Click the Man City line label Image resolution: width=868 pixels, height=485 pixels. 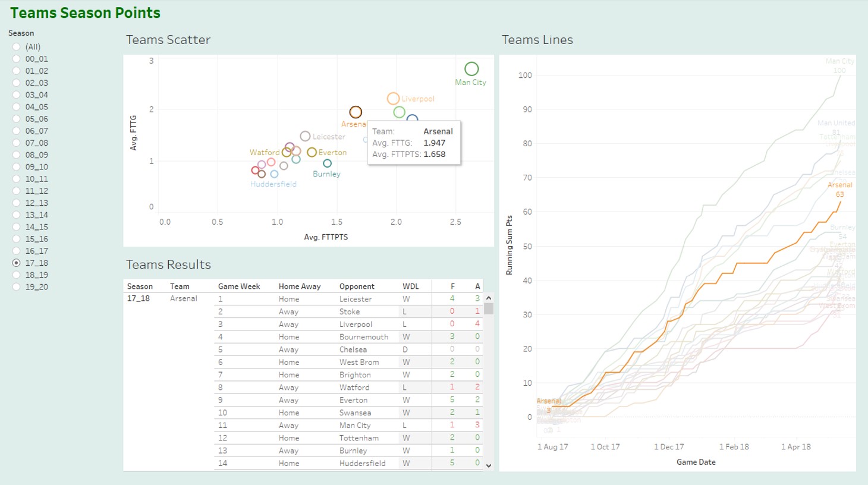[839, 61]
